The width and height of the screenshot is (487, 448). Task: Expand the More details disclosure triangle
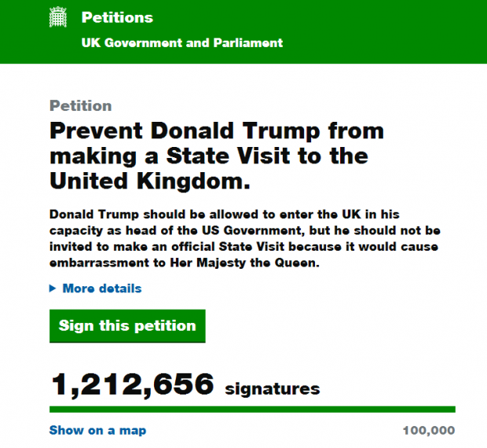(x=53, y=288)
